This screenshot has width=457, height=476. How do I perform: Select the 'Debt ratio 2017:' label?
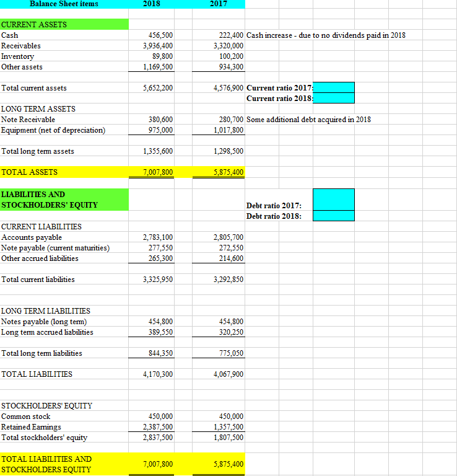(274, 206)
